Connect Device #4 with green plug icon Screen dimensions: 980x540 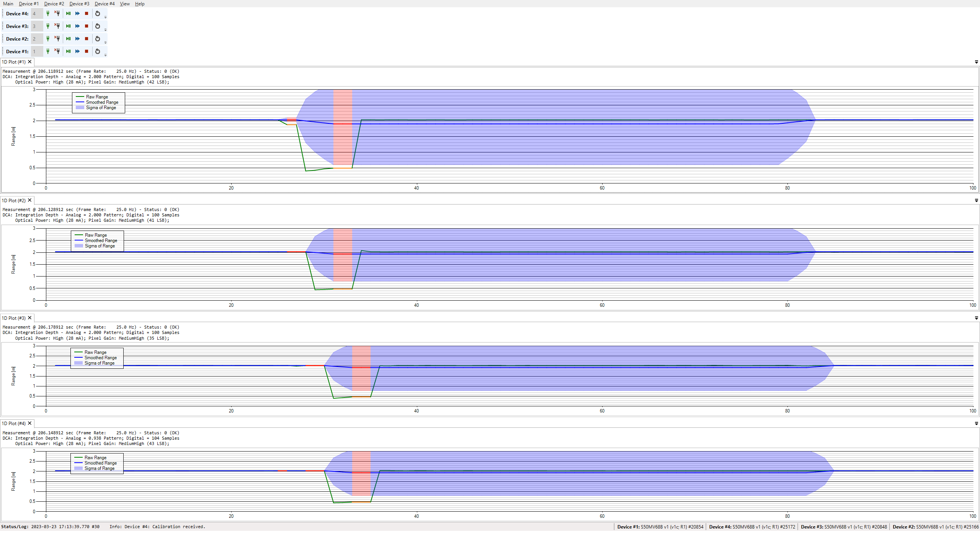(x=48, y=13)
